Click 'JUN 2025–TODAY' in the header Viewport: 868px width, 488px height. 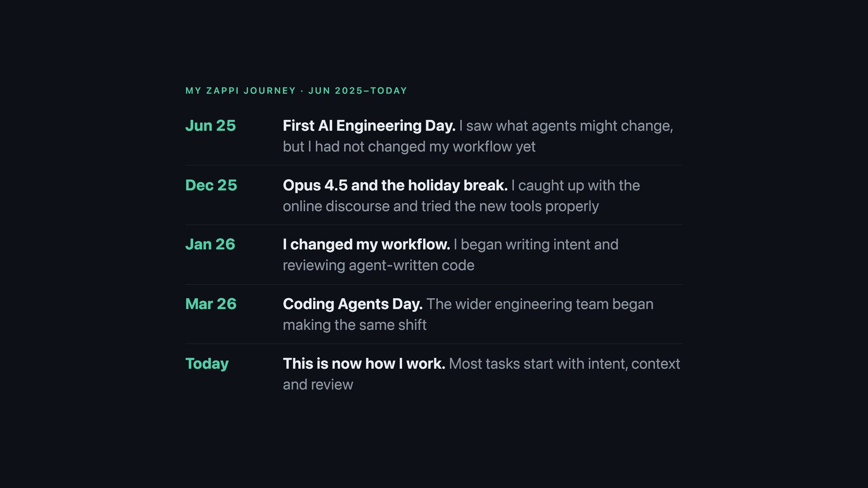pyautogui.click(x=358, y=91)
